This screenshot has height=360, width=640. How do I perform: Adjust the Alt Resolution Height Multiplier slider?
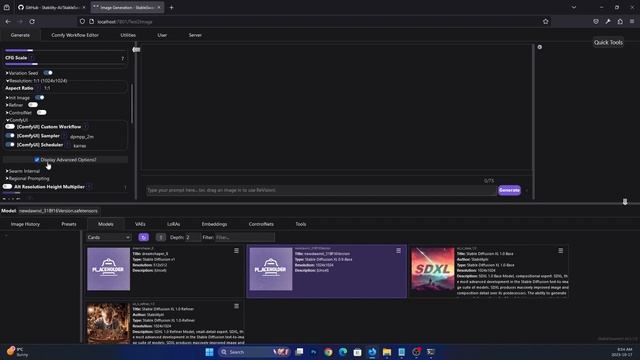click(65, 193)
